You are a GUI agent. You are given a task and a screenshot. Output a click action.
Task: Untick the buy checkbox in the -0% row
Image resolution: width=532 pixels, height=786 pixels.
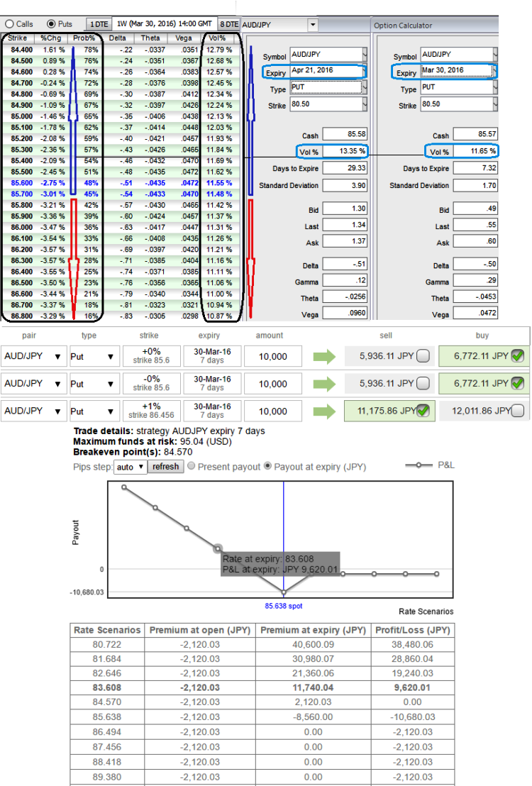518,384
